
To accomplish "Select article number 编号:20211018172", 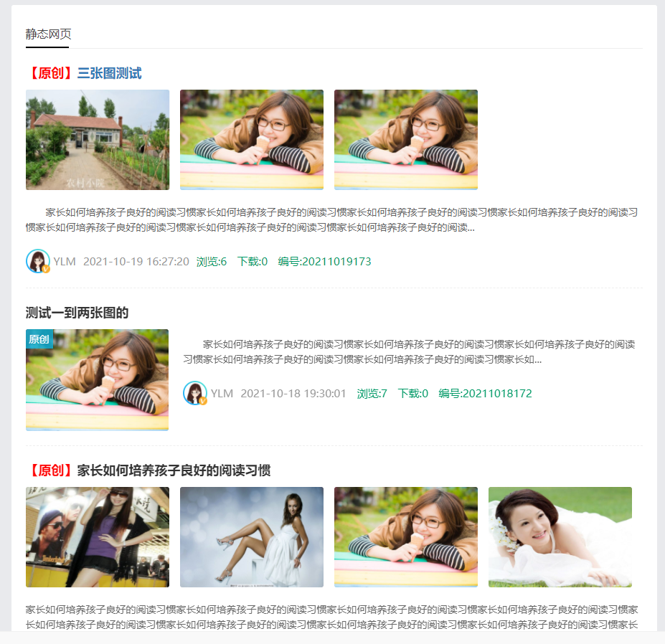I will [x=485, y=394].
